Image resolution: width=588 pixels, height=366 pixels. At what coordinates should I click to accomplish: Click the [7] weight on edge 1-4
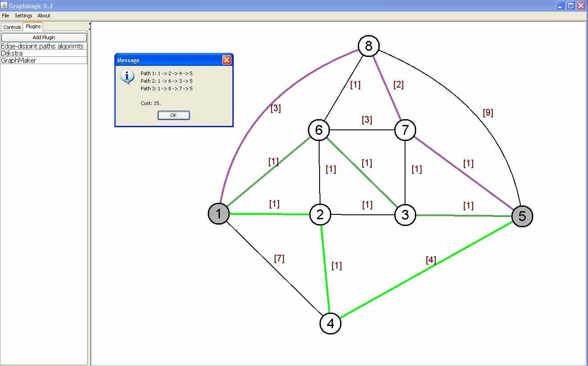[x=279, y=258]
